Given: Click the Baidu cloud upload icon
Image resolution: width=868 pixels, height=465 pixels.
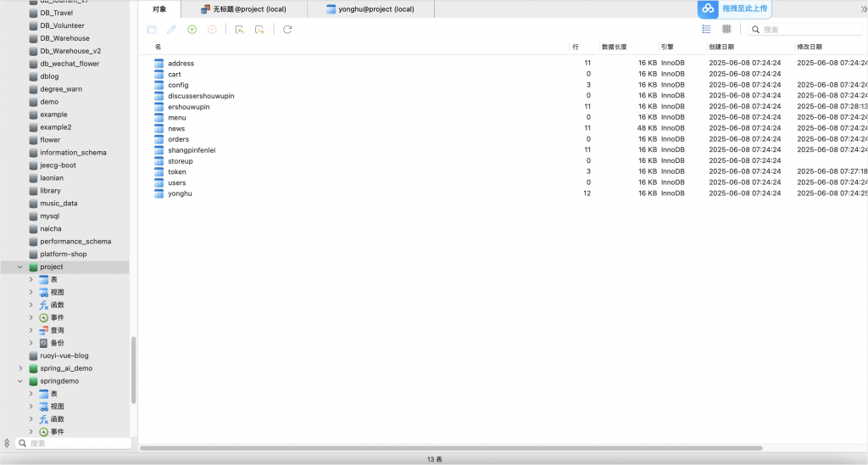Looking at the screenshot, I should point(708,8).
